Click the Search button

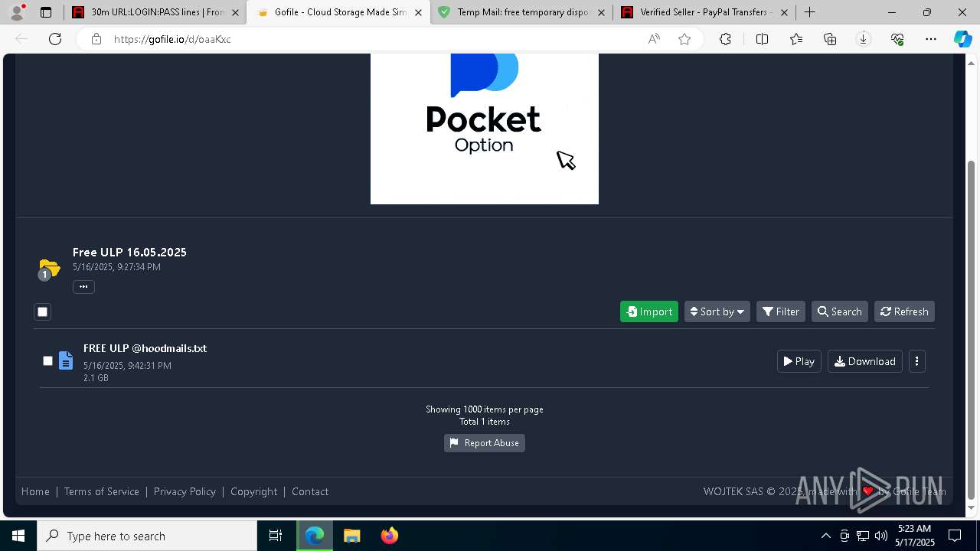point(840,311)
